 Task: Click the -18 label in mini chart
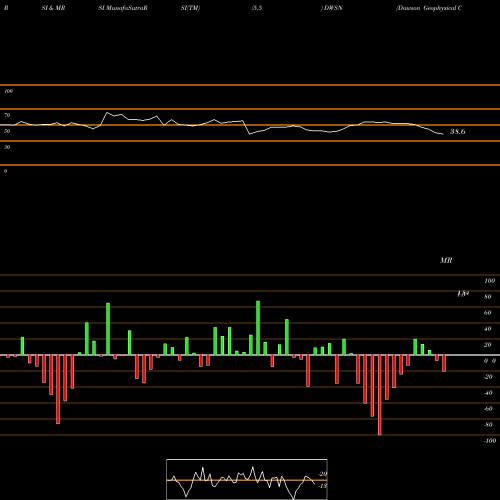[323, 486]
